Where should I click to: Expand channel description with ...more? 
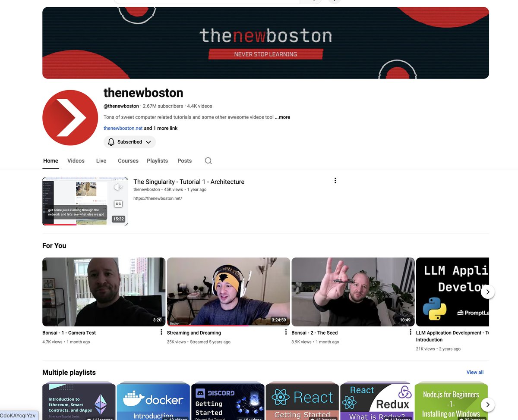[282, 117]
